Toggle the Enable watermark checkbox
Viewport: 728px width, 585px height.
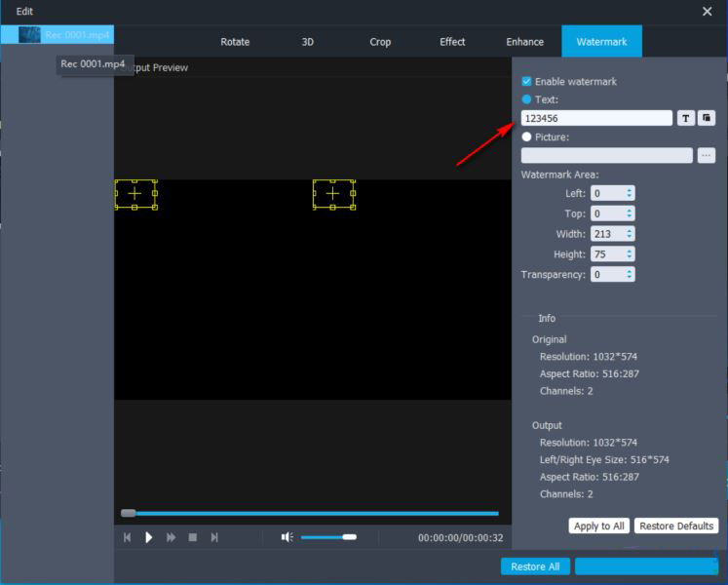tap(526, 81)
